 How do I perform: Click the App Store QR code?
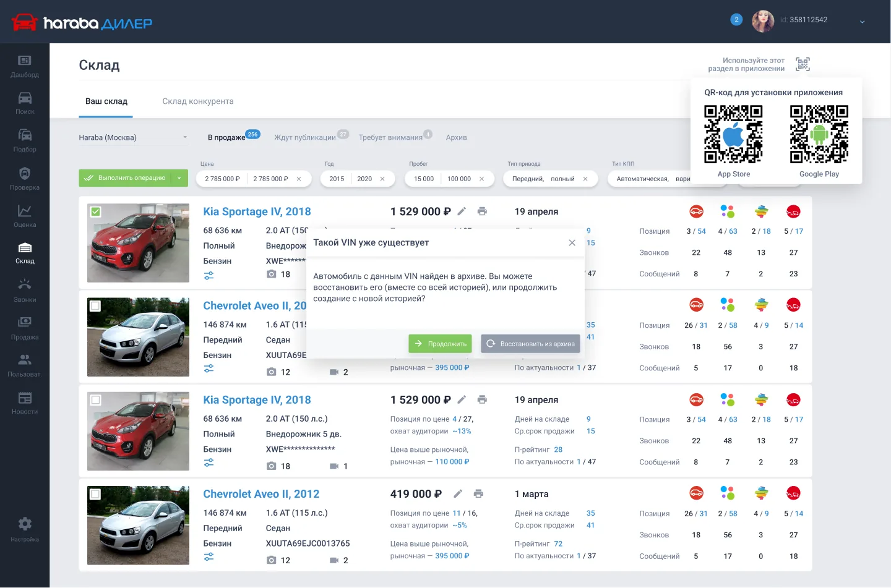pos(733,134)
